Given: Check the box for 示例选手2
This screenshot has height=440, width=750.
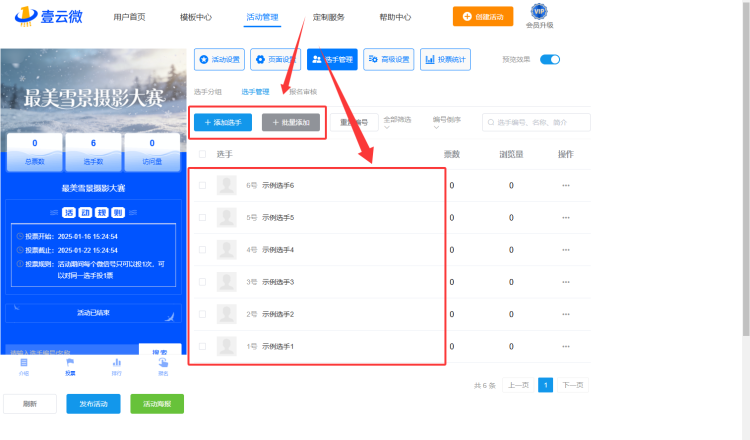Looking at the screenshot, I should (202, 314).
